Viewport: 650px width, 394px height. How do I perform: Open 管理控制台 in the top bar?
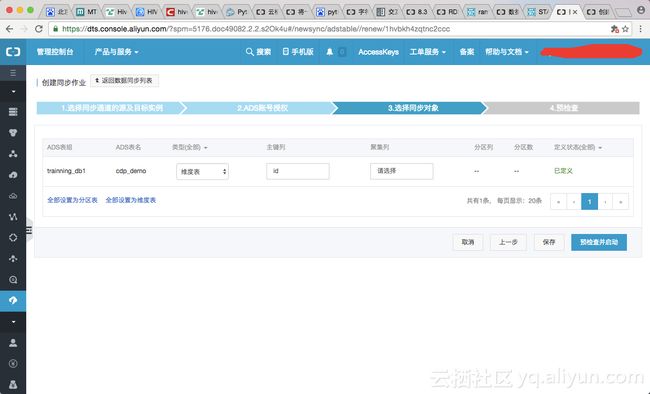(55, 52)
